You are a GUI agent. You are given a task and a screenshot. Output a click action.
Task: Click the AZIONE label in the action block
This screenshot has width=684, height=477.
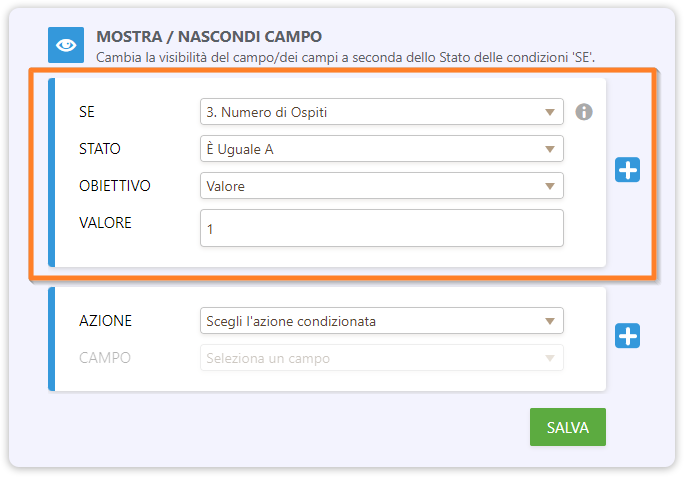(x=105, y=321)
